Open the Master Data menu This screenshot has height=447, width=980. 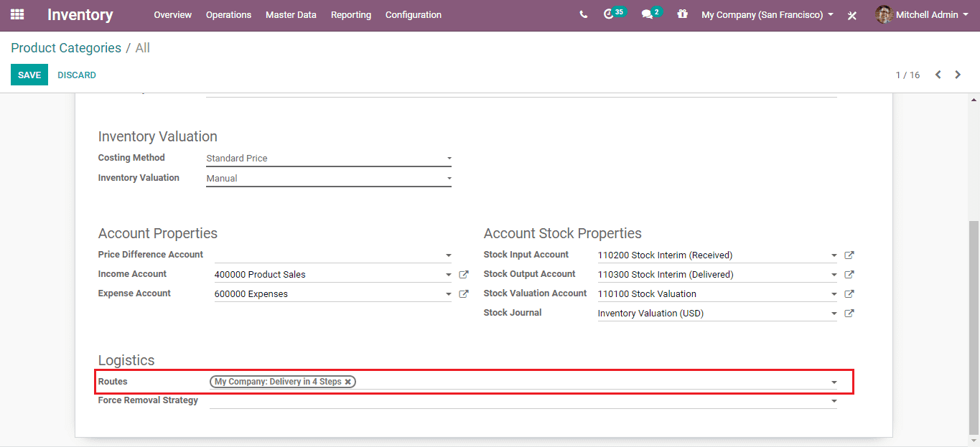click(x=291, y=14)
